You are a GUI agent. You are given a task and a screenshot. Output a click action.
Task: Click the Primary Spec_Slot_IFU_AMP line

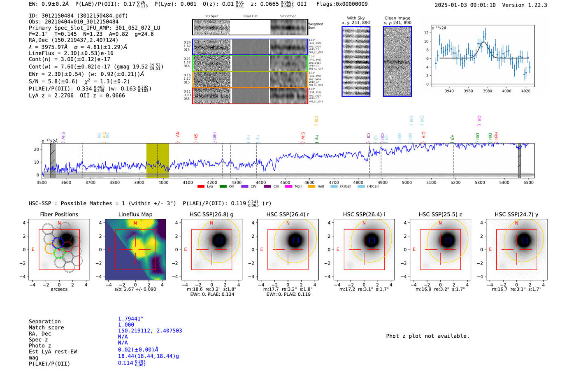point(95,28)
